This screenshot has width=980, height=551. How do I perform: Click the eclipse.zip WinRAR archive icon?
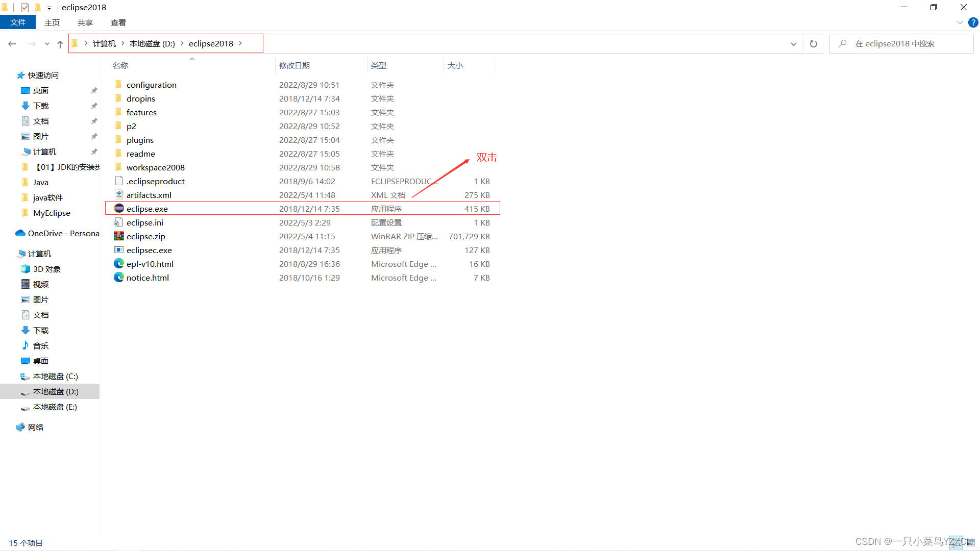(119, 236)
